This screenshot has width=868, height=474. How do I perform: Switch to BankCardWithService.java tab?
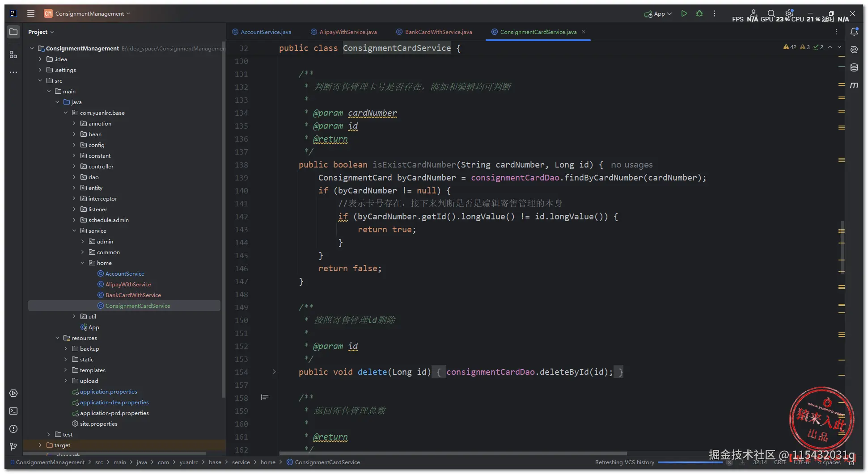[x=434, y=32]
